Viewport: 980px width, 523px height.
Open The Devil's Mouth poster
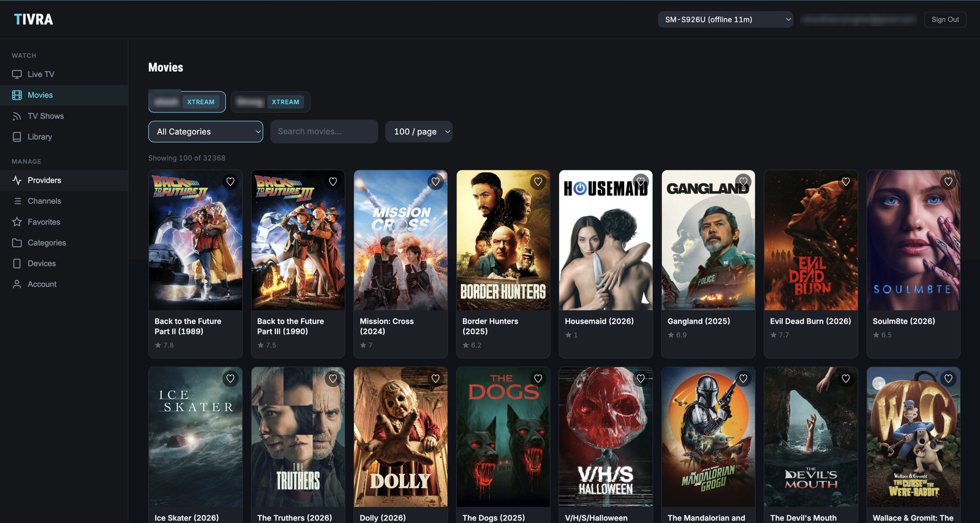[x=811, y=437]
